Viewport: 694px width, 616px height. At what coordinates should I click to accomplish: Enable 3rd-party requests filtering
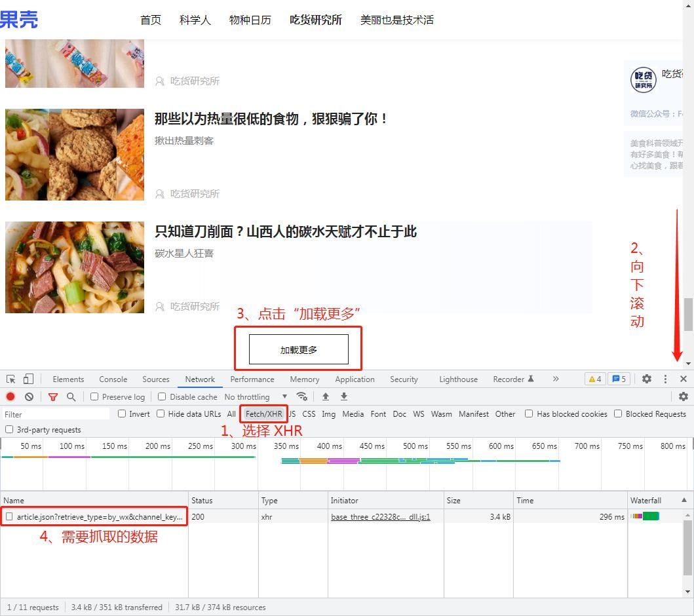tap(9, 429)
